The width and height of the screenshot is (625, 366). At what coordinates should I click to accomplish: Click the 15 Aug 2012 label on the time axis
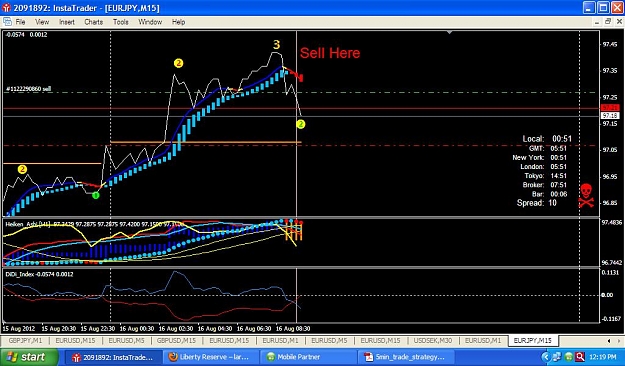pos(19,329)
